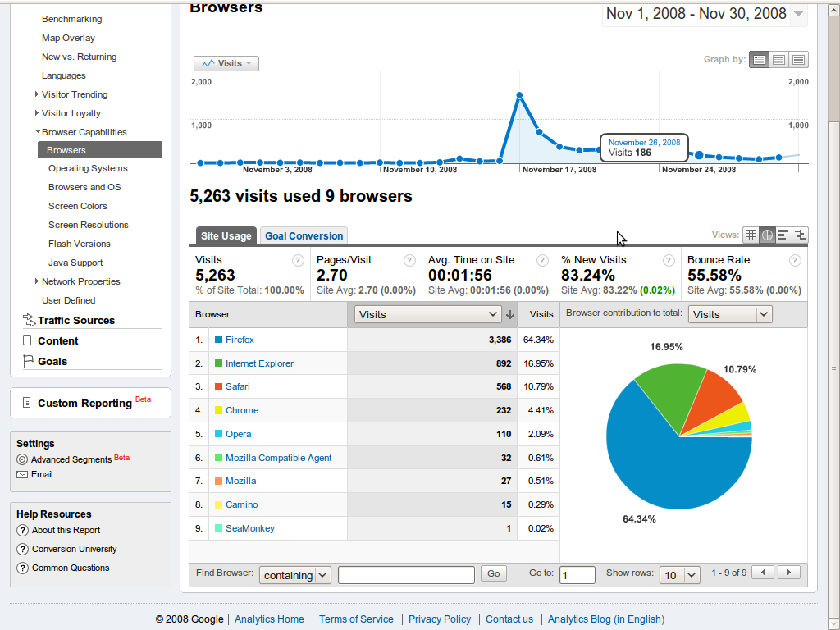
Task: Click the Custom Reporting icon
Action: click(x=27, y=402)
